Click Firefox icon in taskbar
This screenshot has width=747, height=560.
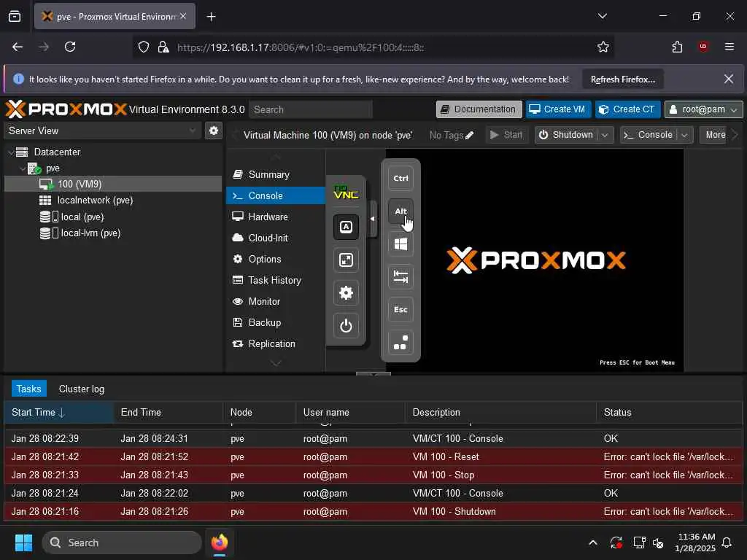point(220,542)
